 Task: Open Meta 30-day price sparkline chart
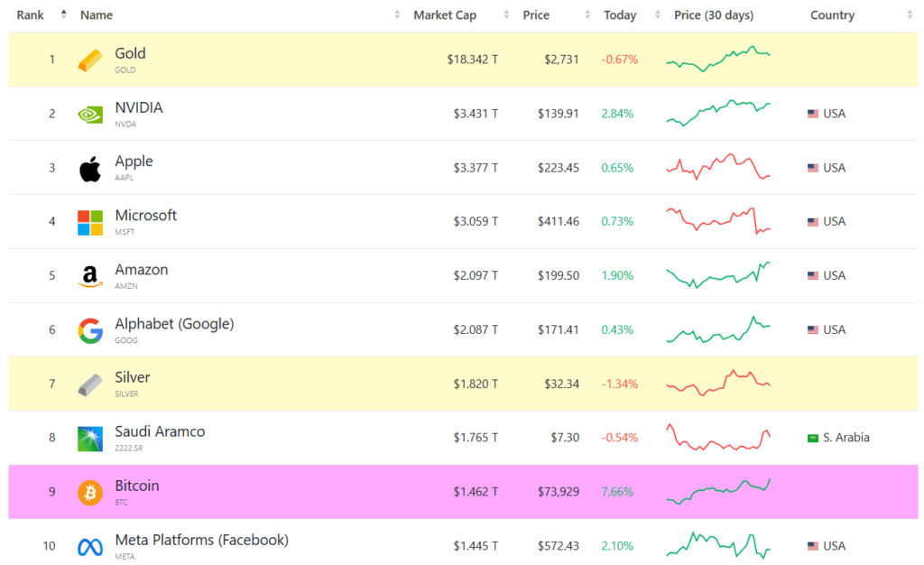click(x=718, y=545)
